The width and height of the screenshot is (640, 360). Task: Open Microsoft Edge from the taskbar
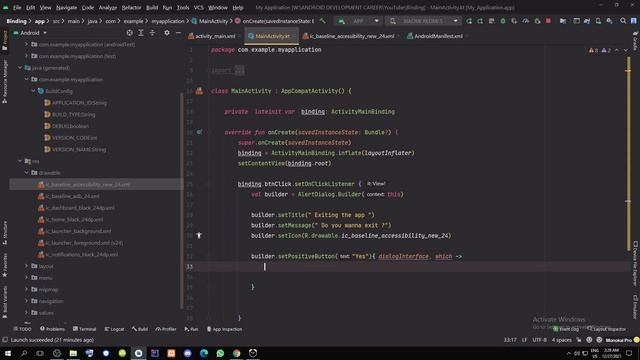click(204, 353)
